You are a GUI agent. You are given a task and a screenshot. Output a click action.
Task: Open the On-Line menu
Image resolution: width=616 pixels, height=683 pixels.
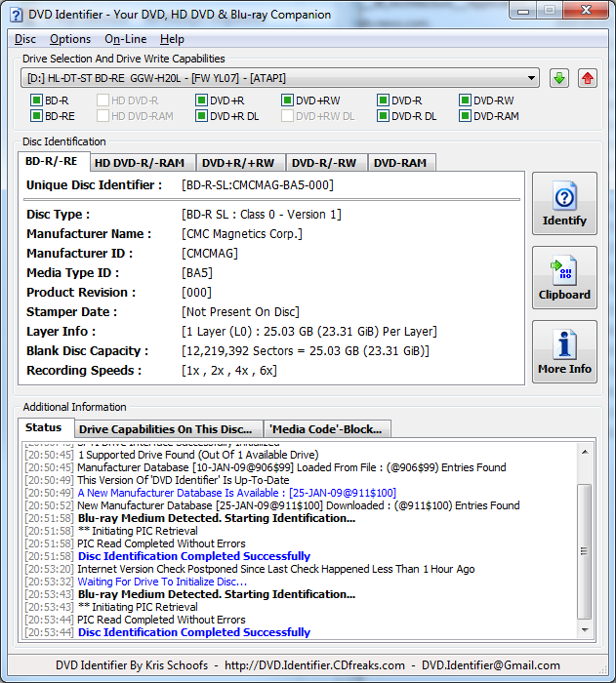(126, 39)
